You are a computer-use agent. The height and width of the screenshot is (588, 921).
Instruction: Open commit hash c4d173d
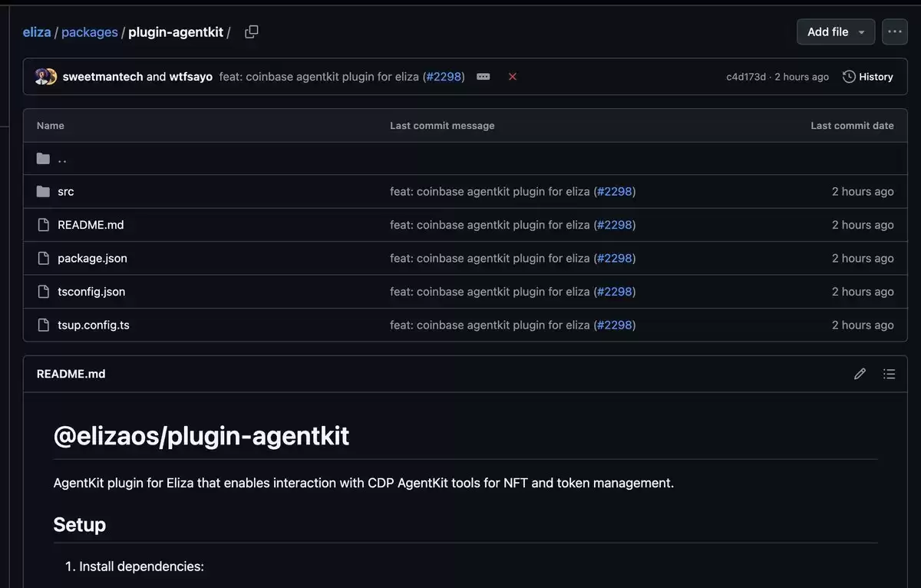[x=746, y=77]
